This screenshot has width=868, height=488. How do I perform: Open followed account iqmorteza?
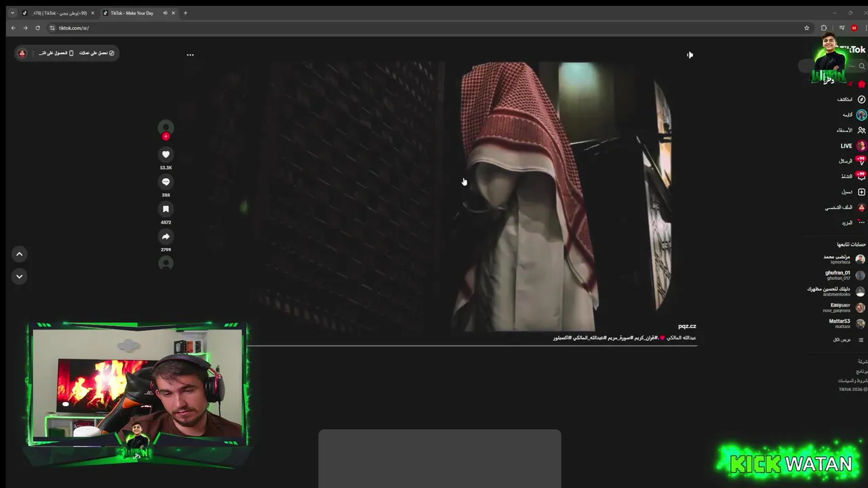coord(844,259)
